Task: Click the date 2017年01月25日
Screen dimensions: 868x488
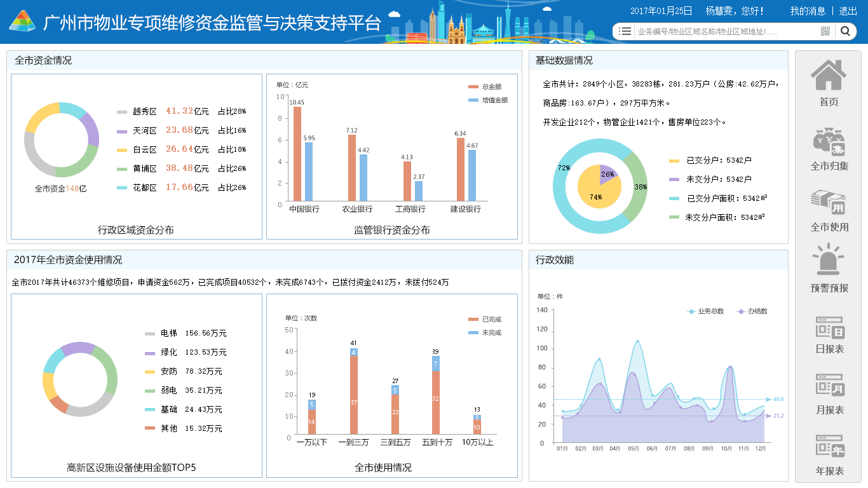Action: tap(661, 11)
